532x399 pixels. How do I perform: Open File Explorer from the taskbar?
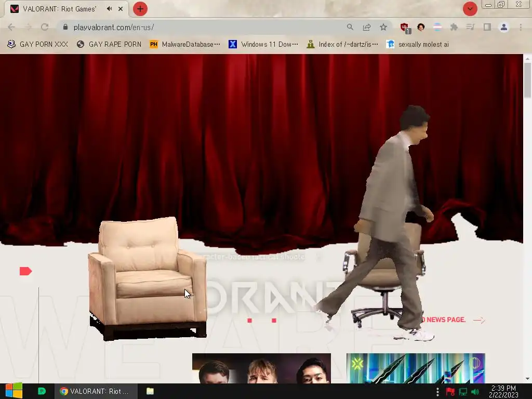pos(150,391)
